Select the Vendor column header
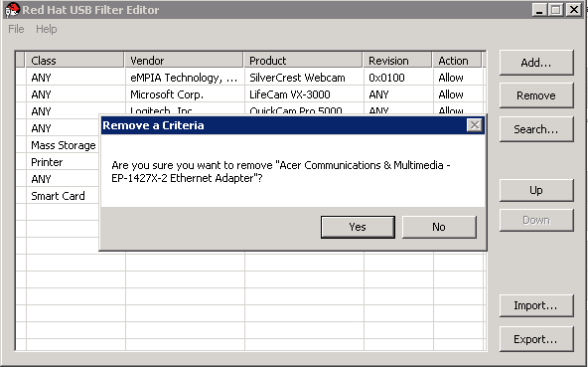Screen dimensions: 588x367 [x=184, y=61]
